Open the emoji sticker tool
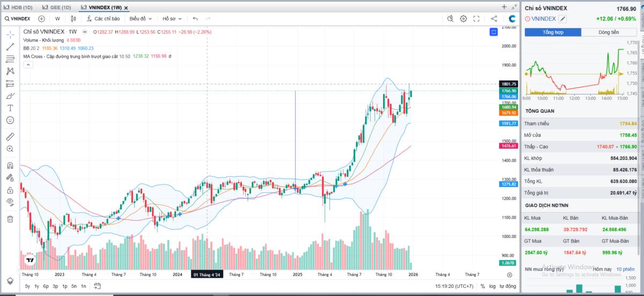 tap(10, 120)
